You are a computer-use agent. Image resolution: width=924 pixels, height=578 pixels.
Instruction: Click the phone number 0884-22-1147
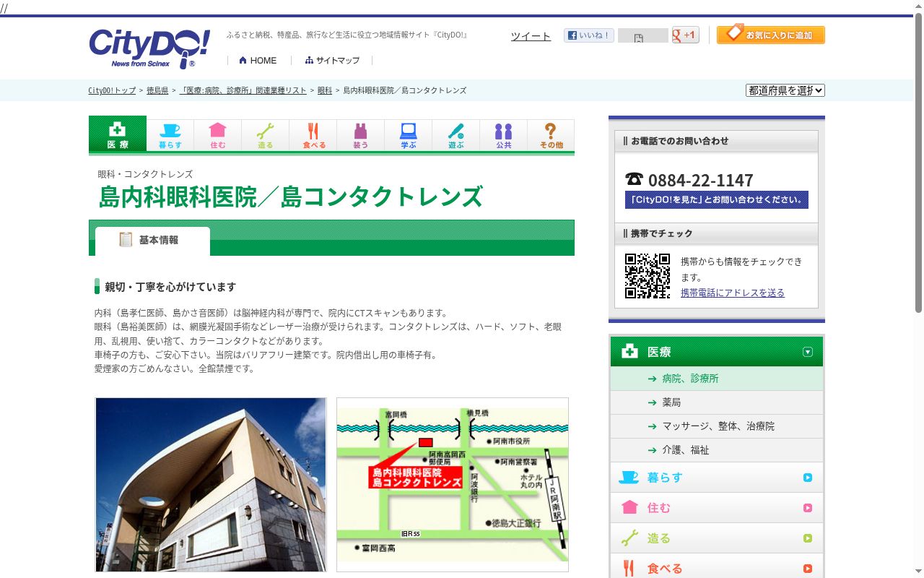tap(700, 180)
